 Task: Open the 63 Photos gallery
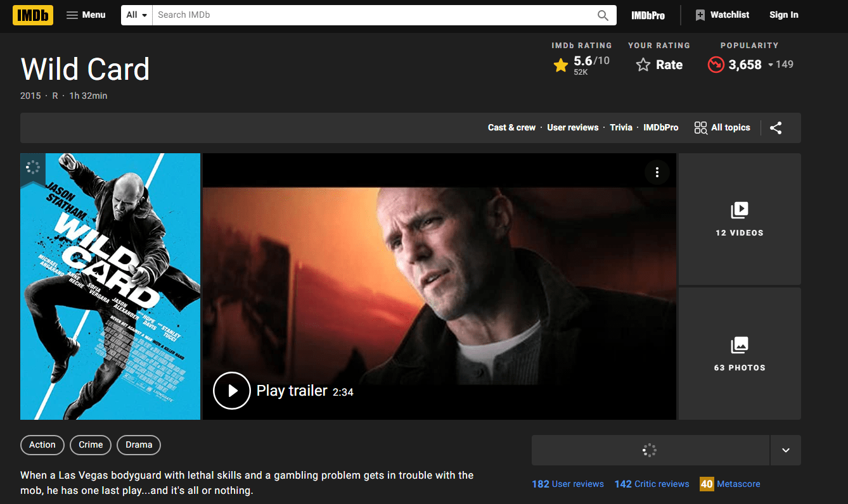(x=740, y=354)
